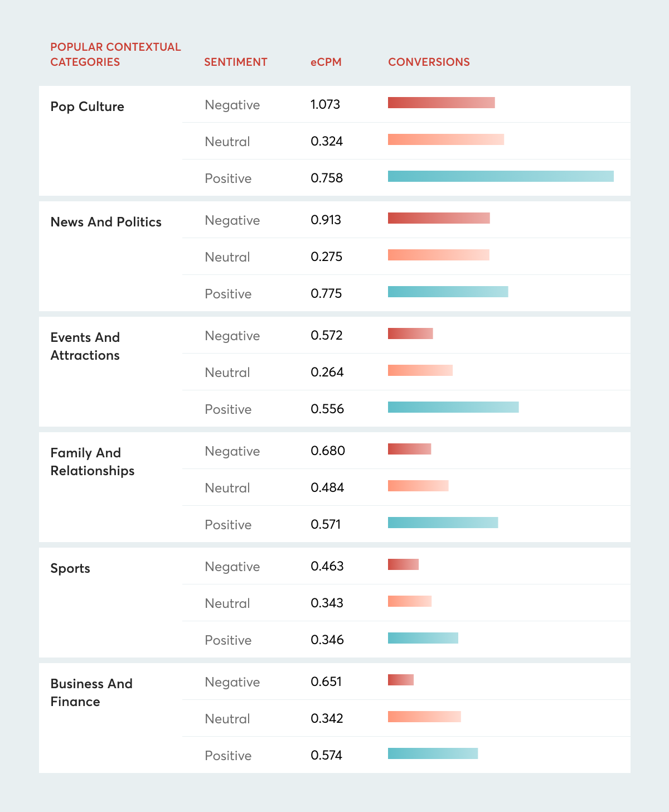Click the Popular Contextual Categories column header

coord(115,54)
